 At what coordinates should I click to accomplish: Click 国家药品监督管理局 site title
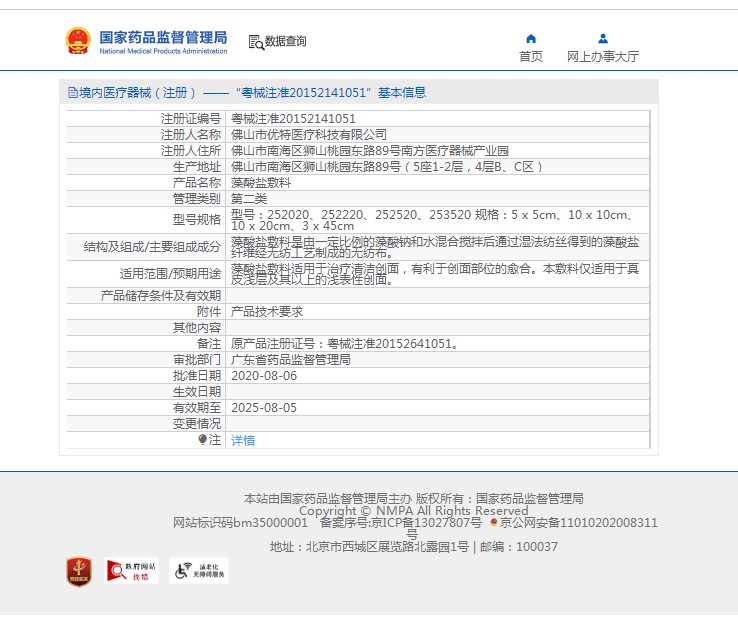coord(163,37)
